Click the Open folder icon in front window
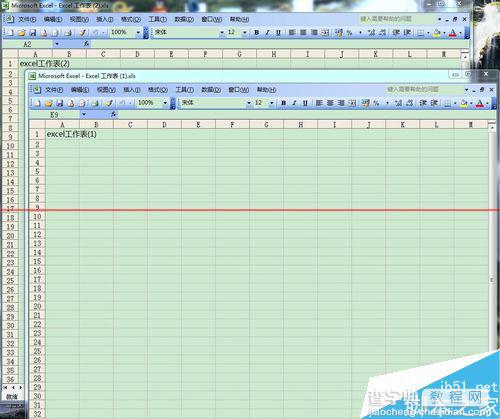500x419 pixels. click(x=49, y=103)
